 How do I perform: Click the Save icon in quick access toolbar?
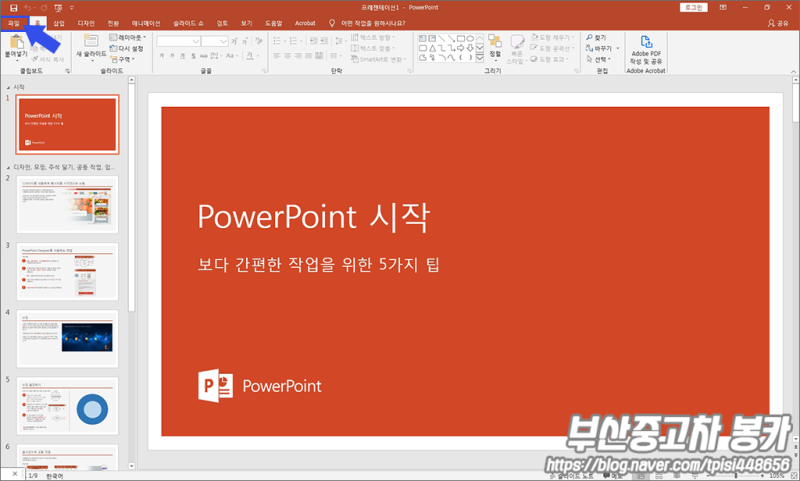(x=13, y=8)
